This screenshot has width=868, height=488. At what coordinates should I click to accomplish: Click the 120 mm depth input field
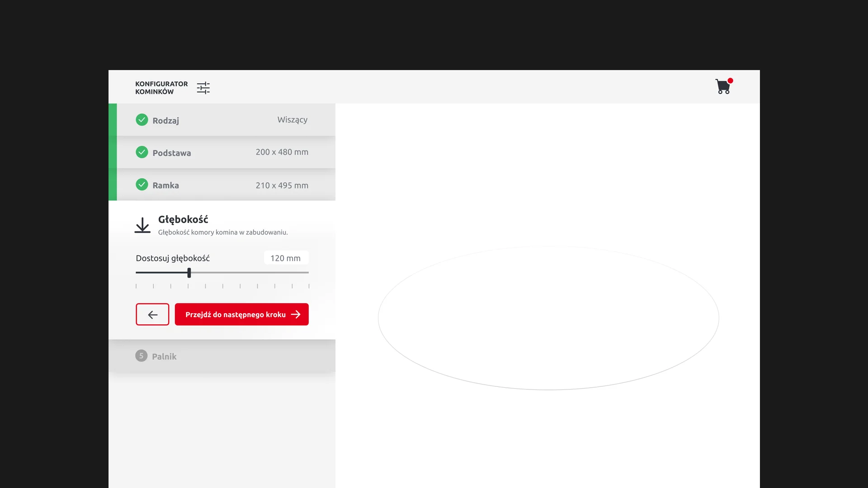tap(286, 258)
